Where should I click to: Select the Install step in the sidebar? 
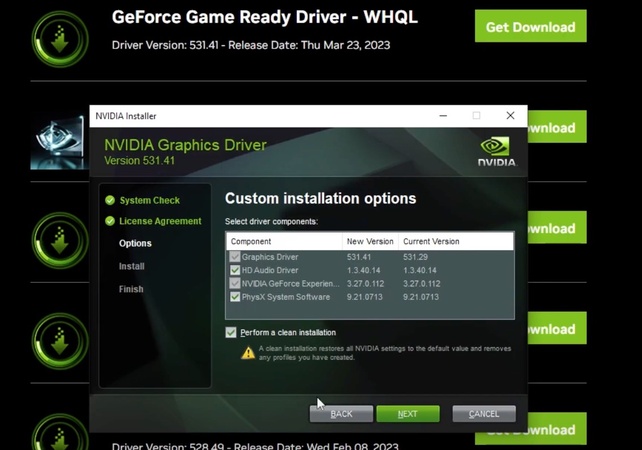click(x=132, y=266)
